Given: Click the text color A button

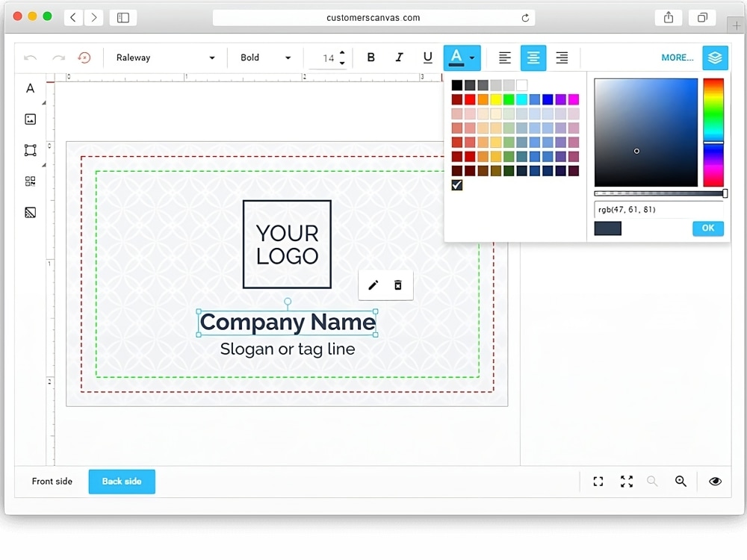Looking at the screenshot, I should [x=456, y=57].
